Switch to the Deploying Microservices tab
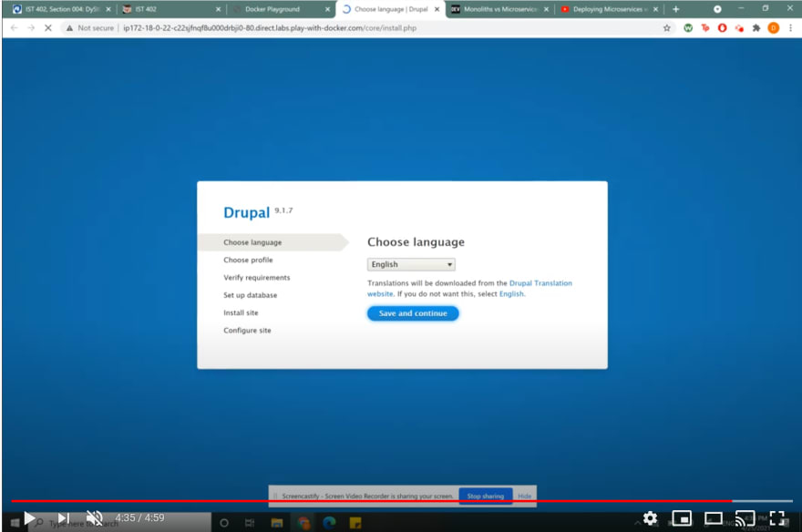 point(609,9)
